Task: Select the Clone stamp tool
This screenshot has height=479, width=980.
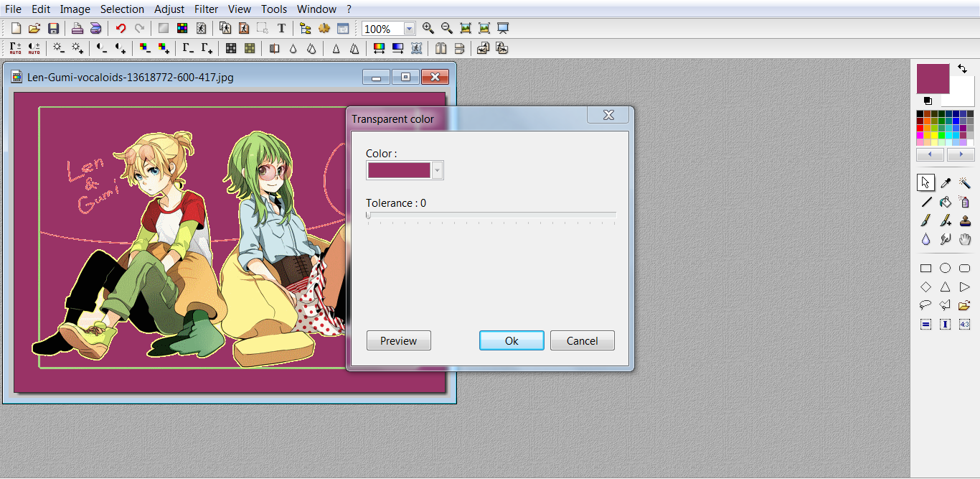Action: [965, 220]
